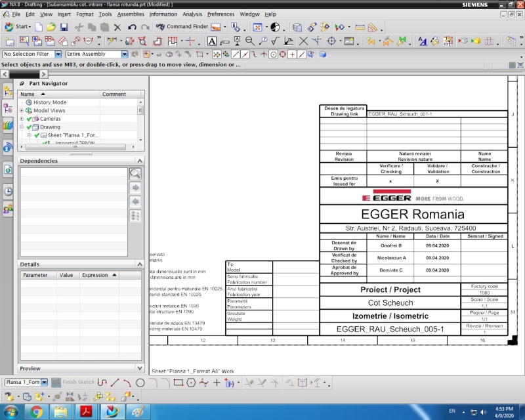525x420 pixels.
Task: Toggle the Existing Point plus snap
Action: tap(292, 54)
